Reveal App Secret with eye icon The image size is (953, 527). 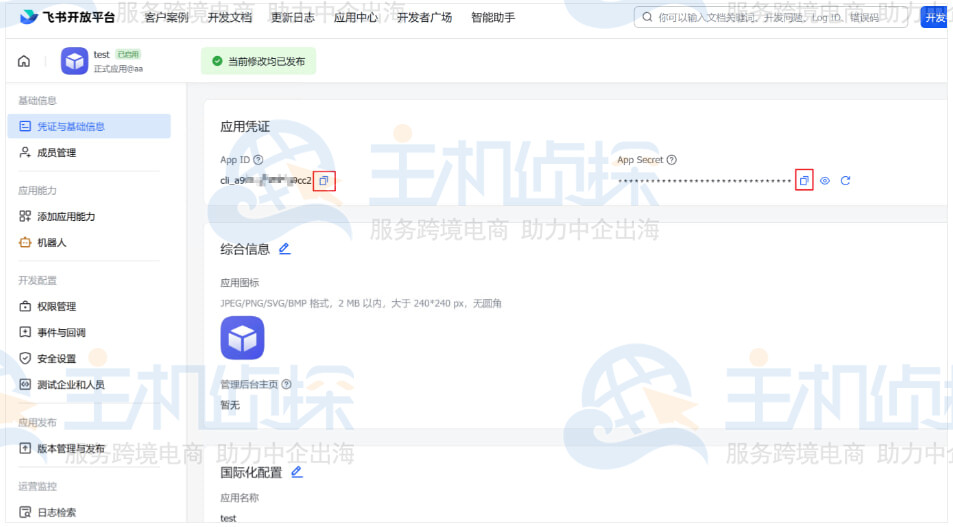pyautogui.click(x=825, y=181)
